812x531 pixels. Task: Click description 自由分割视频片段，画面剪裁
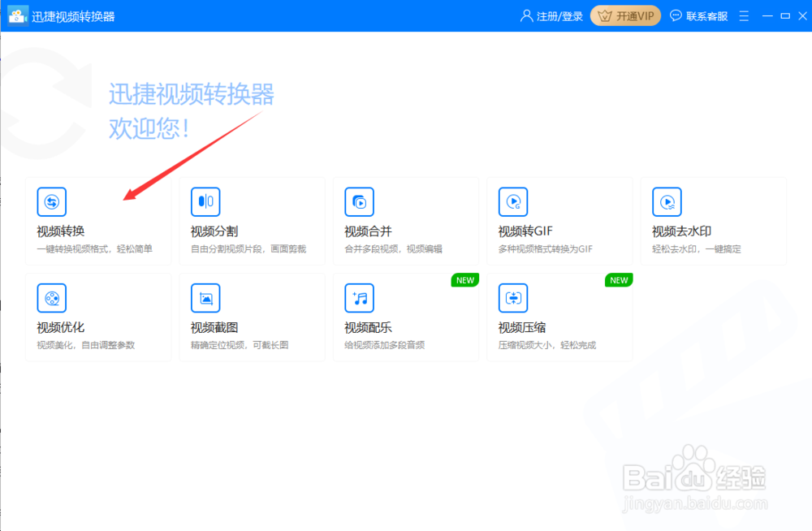click(x=248, y=249)
